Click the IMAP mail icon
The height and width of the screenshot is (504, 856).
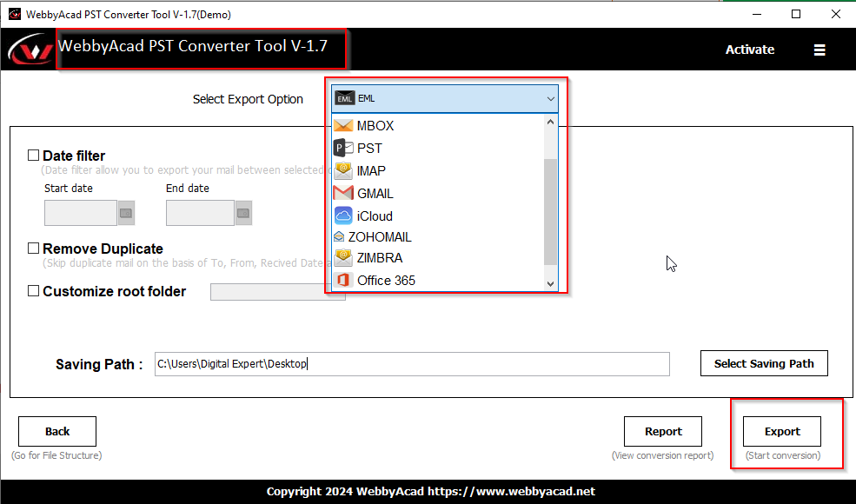(343, 171)
